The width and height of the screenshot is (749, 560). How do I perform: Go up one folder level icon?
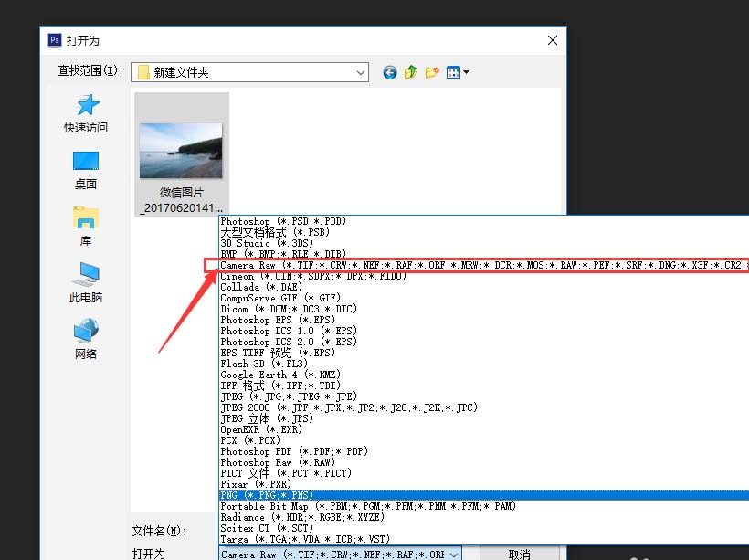(x=410, y=72)
